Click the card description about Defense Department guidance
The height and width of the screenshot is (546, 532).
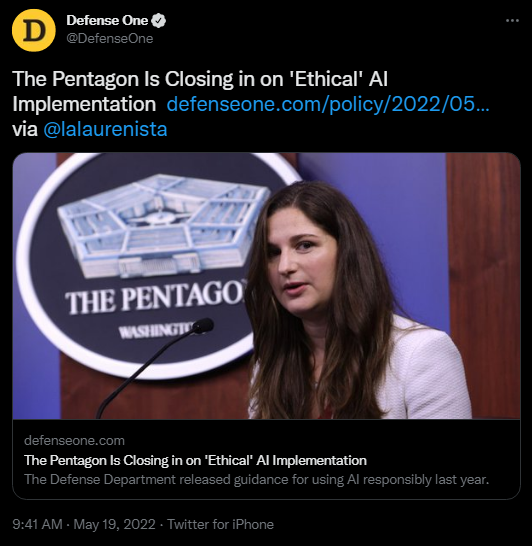point(257,479)
